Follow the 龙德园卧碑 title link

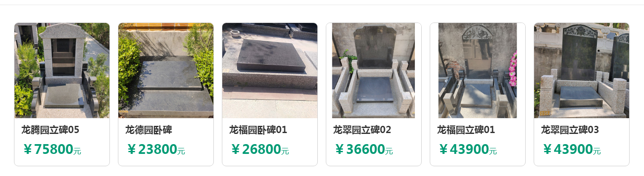(x=148, y=130)
